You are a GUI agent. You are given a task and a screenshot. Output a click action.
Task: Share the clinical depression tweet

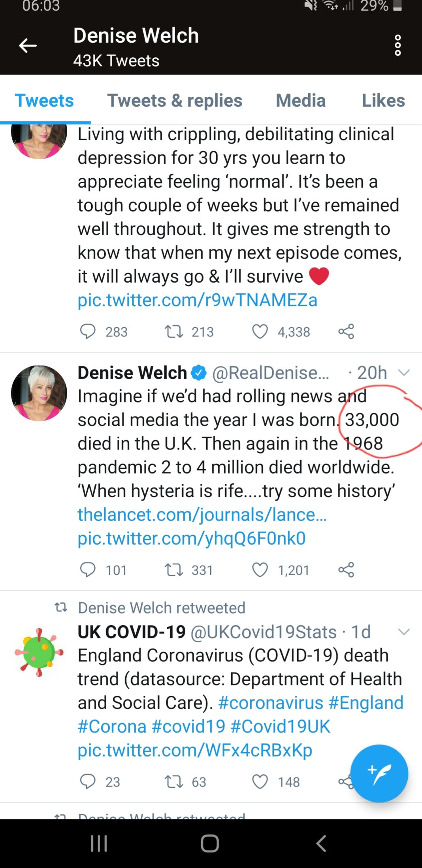346,331
